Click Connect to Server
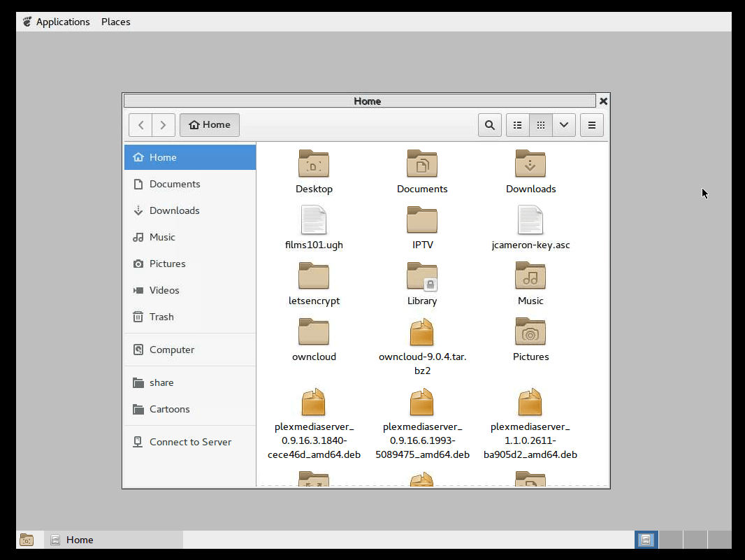This screenshot has height=560, width=745. tap(190, 441)
